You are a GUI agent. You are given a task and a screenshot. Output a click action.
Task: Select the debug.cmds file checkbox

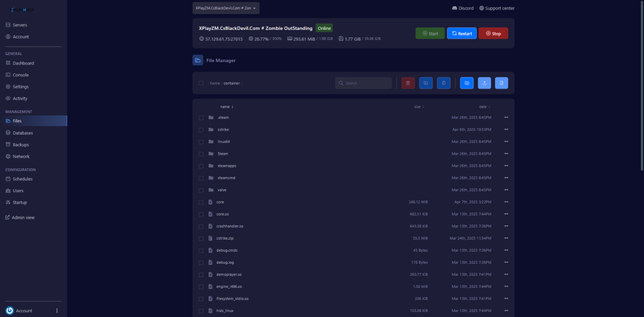(x=200, y=250)
